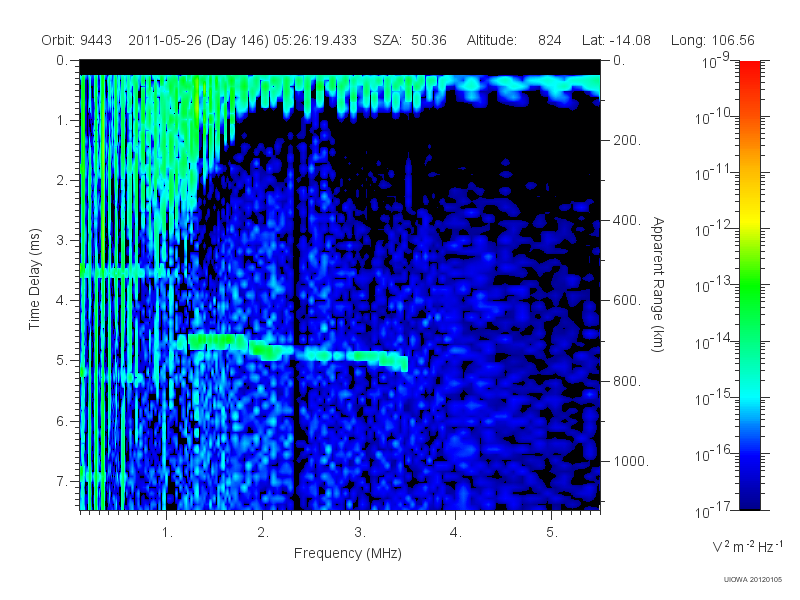
Task: Click the colorbar label '10^-9'
Action: coord(716,62)
